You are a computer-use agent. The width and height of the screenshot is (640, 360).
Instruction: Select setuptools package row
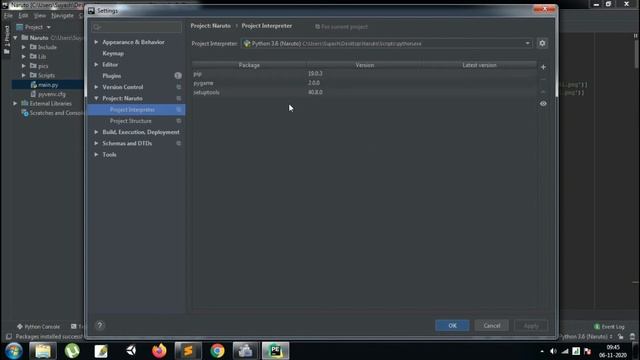click(364, 92)
